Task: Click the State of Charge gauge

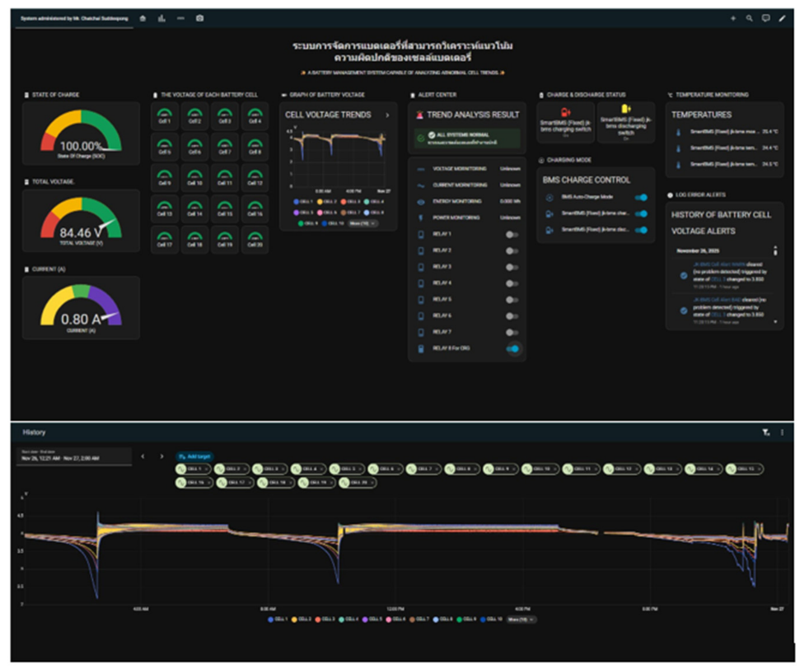Action: point(81,134)
